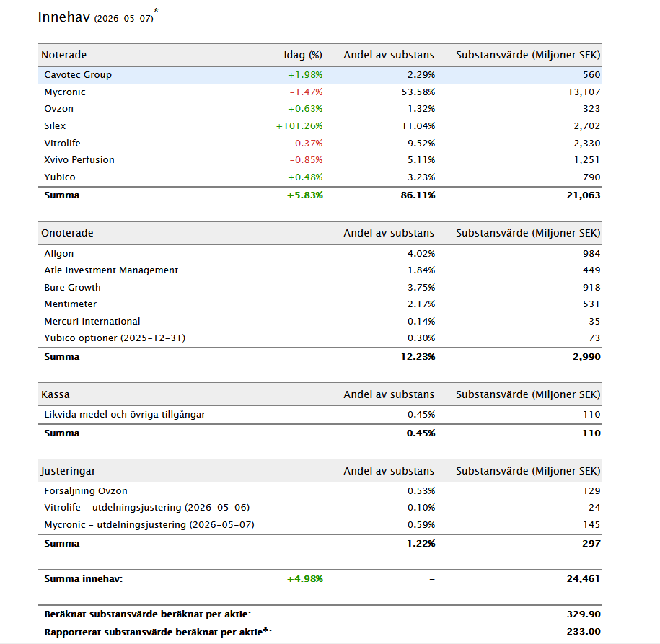660x644 pixels.
Task: Click the 329.90 calculated NAV per share
Action: (x=584, y=614)
